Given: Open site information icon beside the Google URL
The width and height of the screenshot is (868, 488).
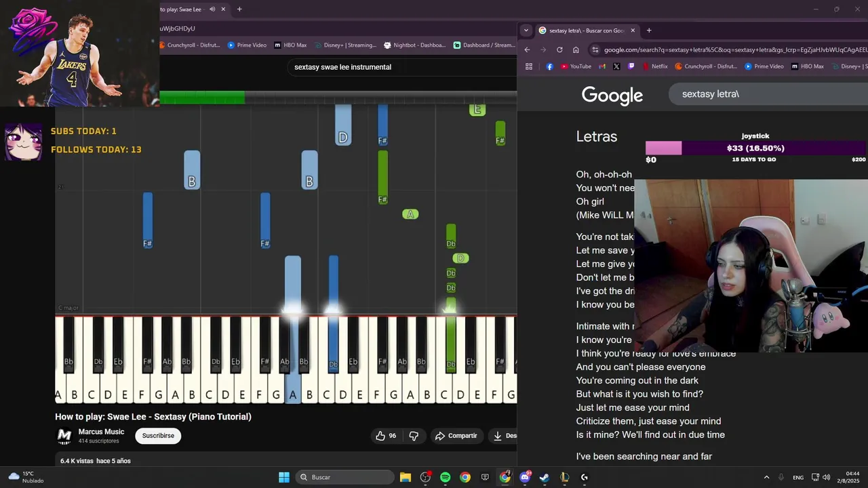Looking at the screenshot, I should 595,49.
